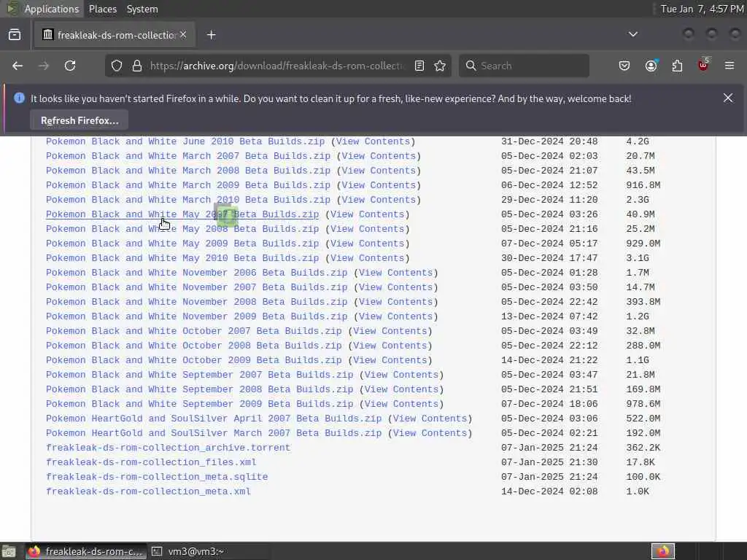View Contents of March 2010 Beta Builds.zip

(x=379, y=200)
